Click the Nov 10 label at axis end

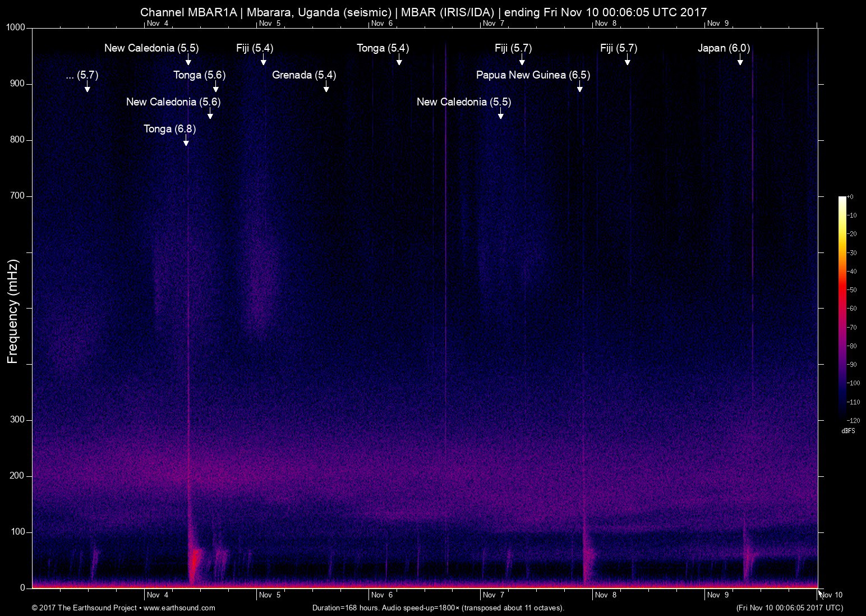pos(831,595)
